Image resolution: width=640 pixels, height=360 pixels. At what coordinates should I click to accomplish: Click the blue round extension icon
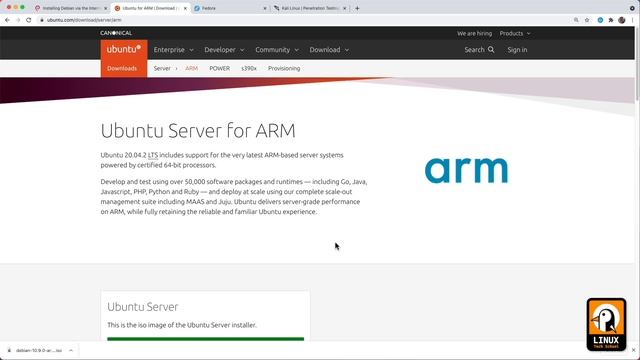point(600,20)
